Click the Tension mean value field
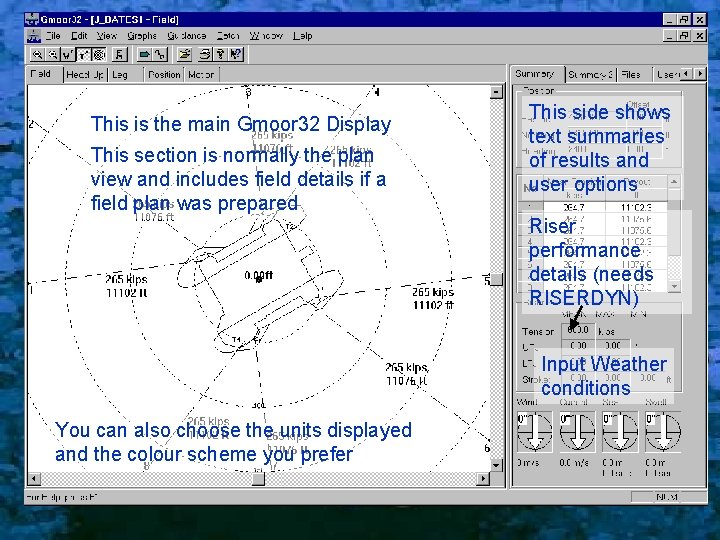 [x=578, y=330]
